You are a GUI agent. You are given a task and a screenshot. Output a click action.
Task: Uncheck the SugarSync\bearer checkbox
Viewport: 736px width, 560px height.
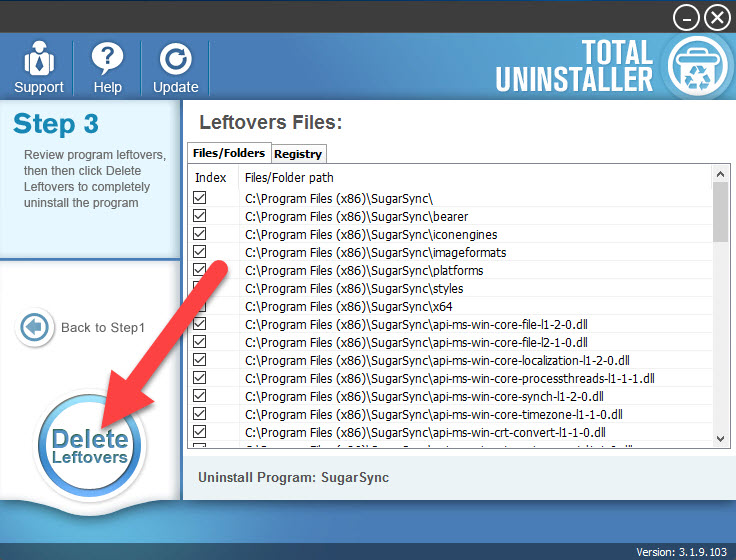point(199,216)
